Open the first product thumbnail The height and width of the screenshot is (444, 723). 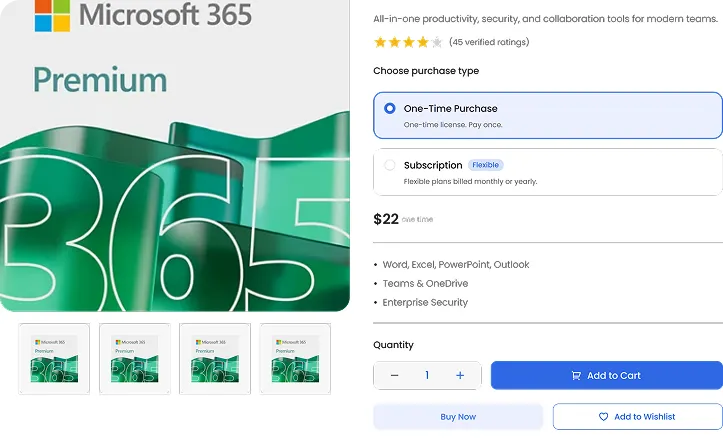tap(54, 358)
